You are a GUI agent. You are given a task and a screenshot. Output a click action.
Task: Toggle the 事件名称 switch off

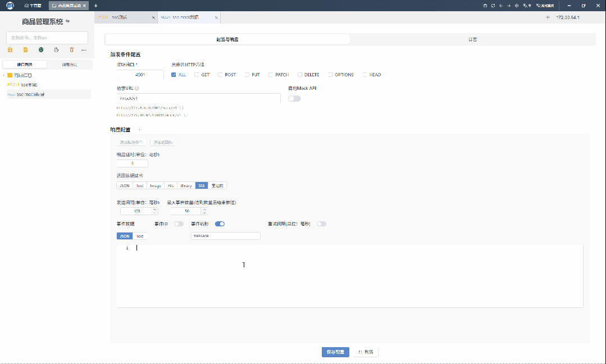click(220, 224)
